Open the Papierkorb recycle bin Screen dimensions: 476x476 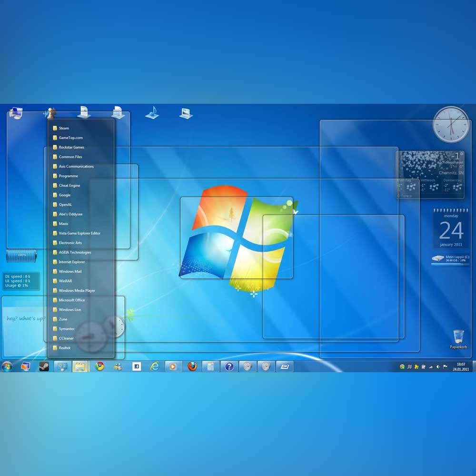click(x=458, y=339)
